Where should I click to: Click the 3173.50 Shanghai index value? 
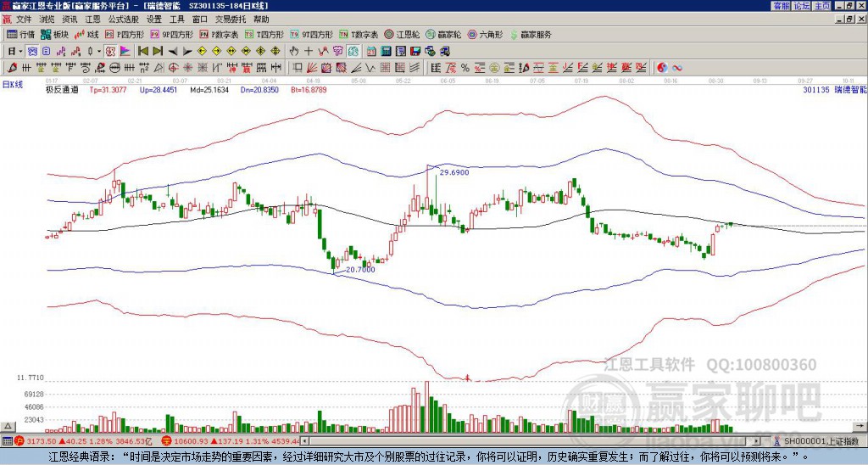[42, 441]
